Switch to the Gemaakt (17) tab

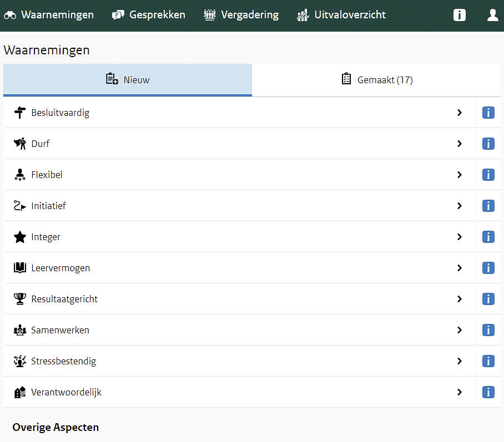pyautogui.click(x=377, y=80)
